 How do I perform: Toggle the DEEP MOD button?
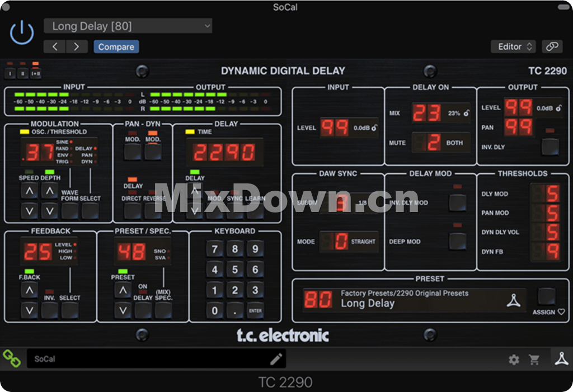(x=457, y=242)
